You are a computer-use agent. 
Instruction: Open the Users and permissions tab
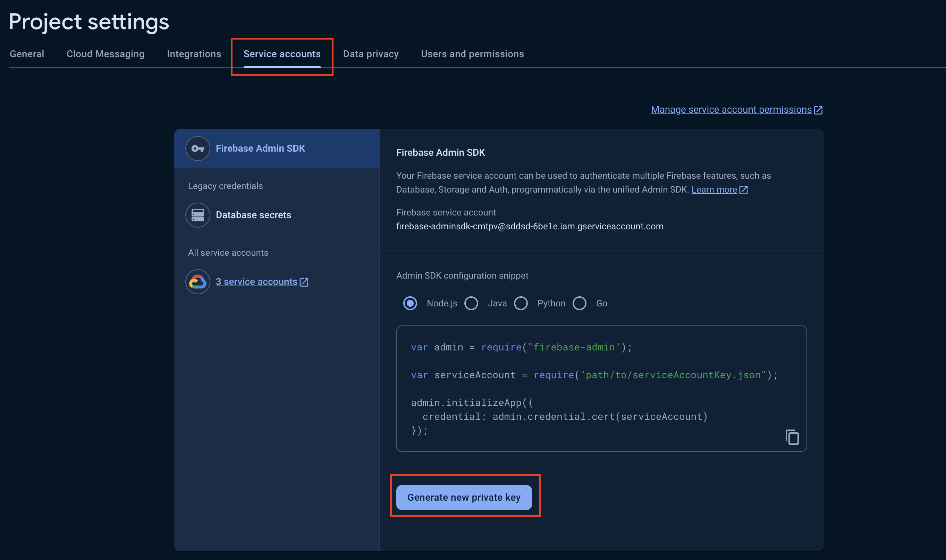472,54
